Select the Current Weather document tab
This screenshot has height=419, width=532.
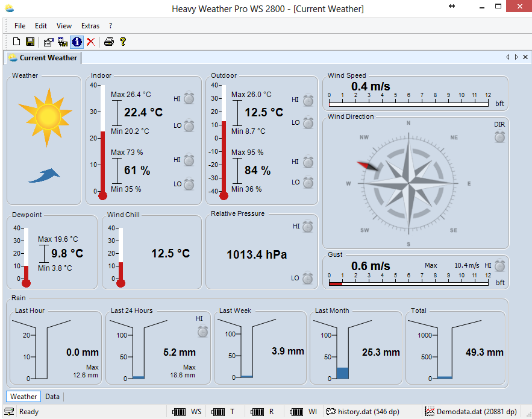(x=44, y=58)
